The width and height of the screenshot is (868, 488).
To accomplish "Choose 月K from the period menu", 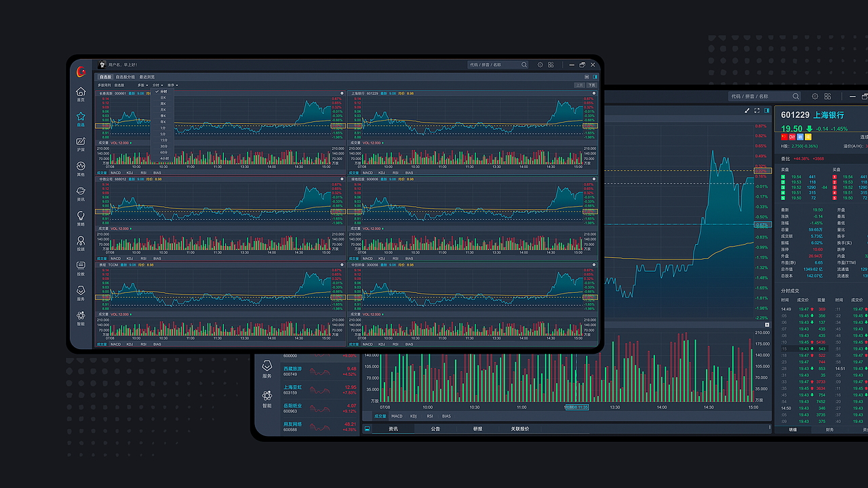I will [x=163, y=110].
